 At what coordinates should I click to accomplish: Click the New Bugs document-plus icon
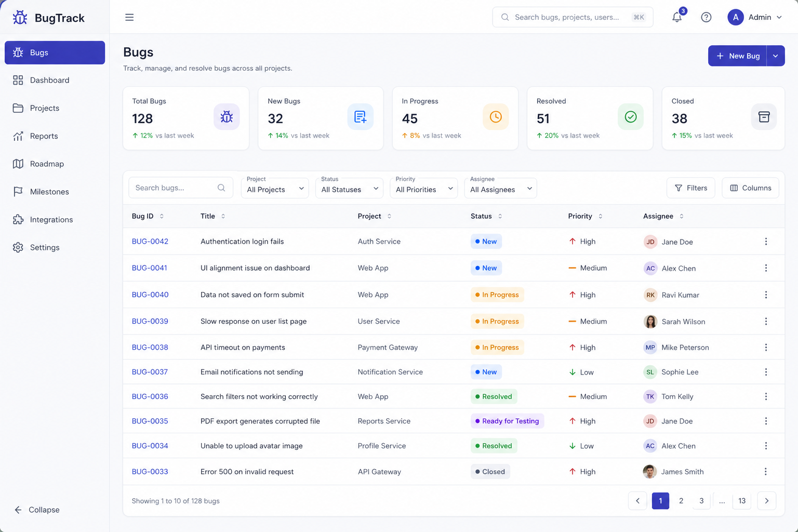pyautogui.click(x=360, y=117)
